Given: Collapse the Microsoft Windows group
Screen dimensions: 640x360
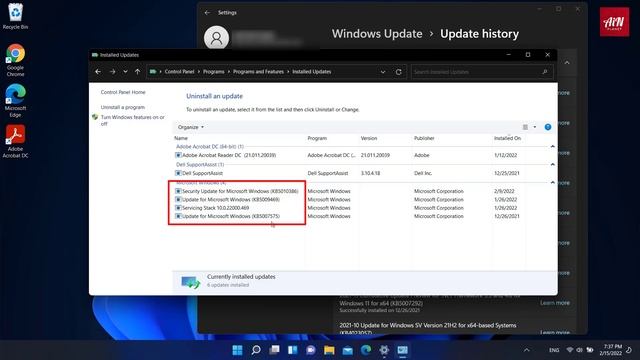Looking at the screenshot, I should 552,182.
